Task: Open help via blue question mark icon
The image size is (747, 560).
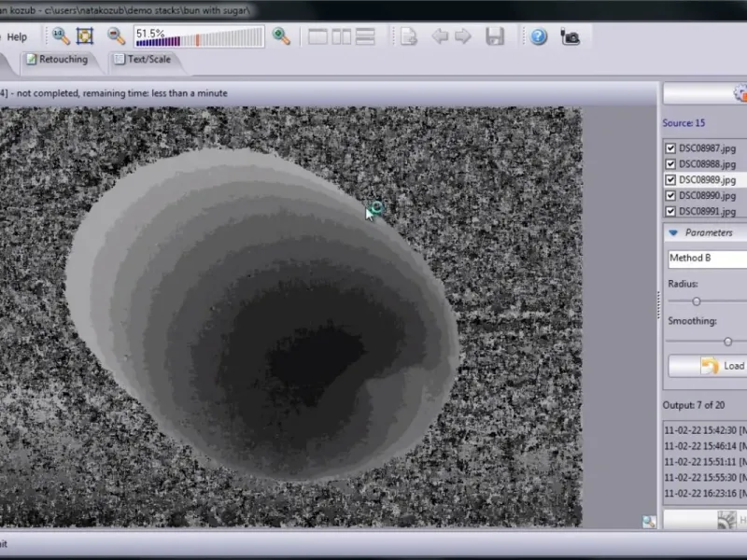Action: 539,36
